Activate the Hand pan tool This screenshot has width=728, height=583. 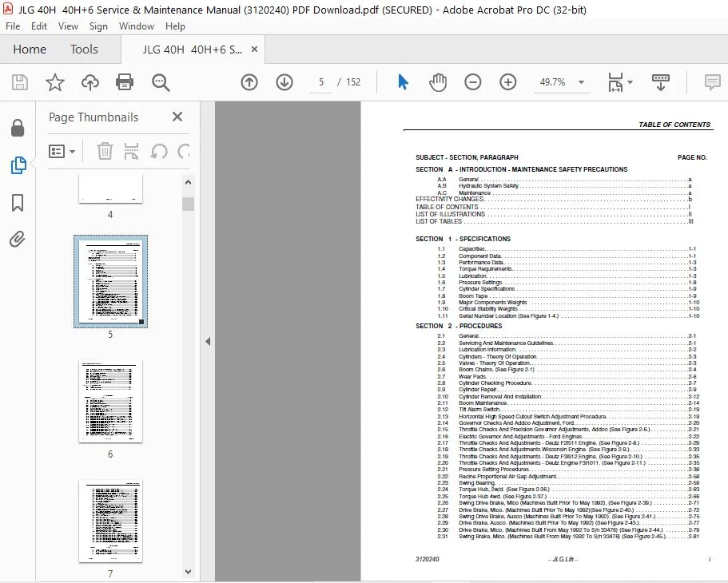[x=437, y=82]
